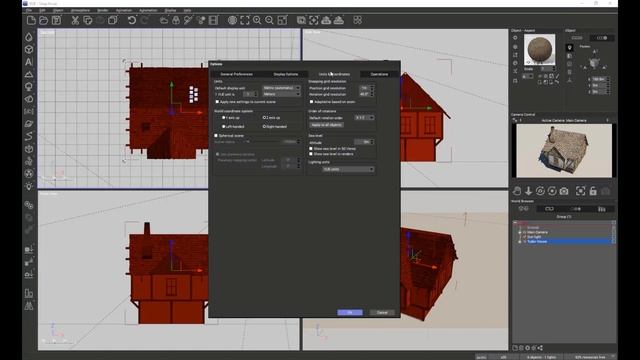Screen dimensions: 640x360
Task: Select the terrain mountain tool
Action: [x=29, y=74]
